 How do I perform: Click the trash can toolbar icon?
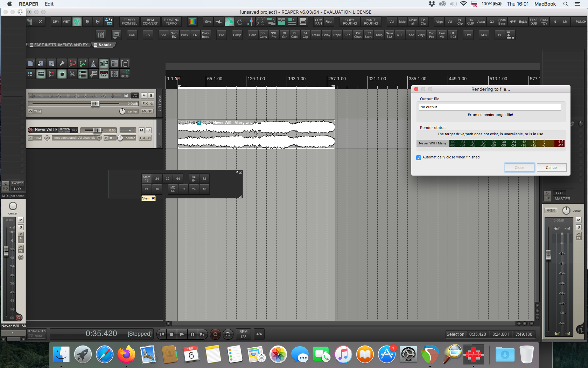(x=30, y=22)
